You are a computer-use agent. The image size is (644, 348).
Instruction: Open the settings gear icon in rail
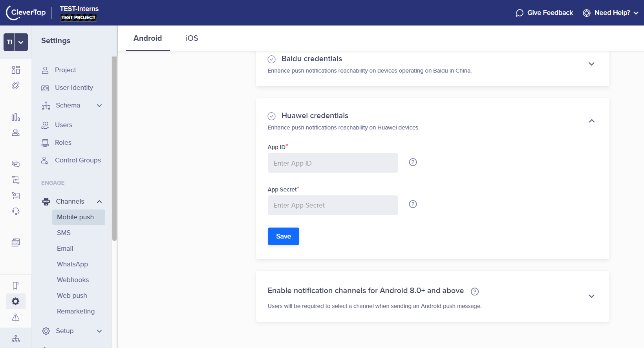(x=16, y=301)
